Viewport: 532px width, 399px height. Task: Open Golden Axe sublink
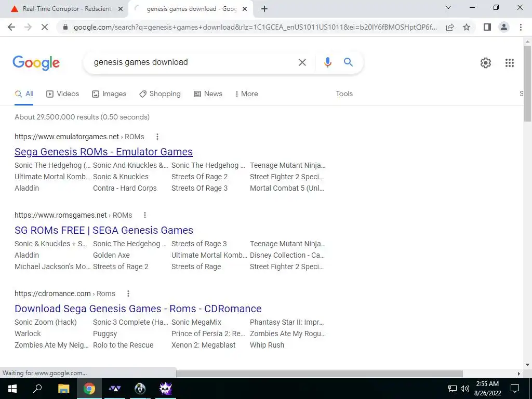click(x=111, y=255)
